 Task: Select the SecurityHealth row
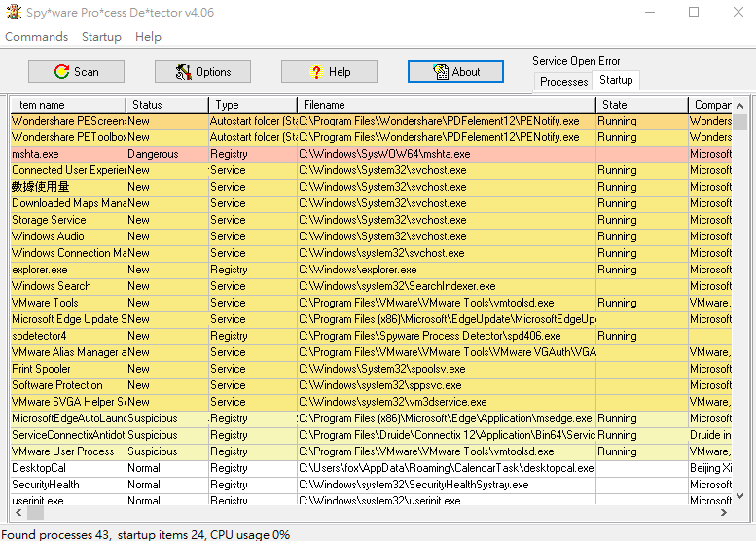click(x=372, y=485)
